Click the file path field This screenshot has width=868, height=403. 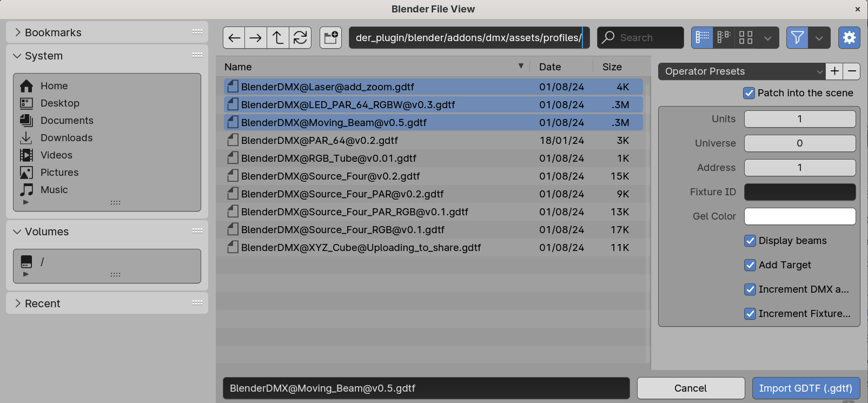click(x=469, y=38)
